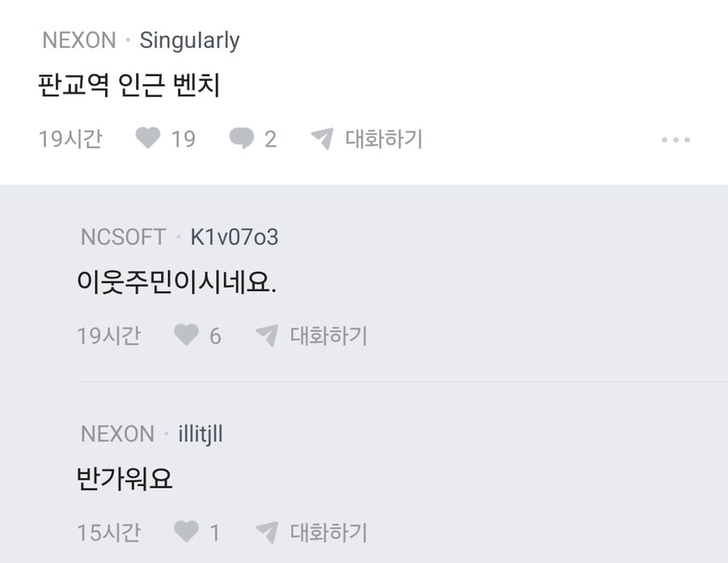Image resolution: width=728 pixels, height=563 pixels.
Task: Open the illitjll user profile
Action: coord(200,434)
